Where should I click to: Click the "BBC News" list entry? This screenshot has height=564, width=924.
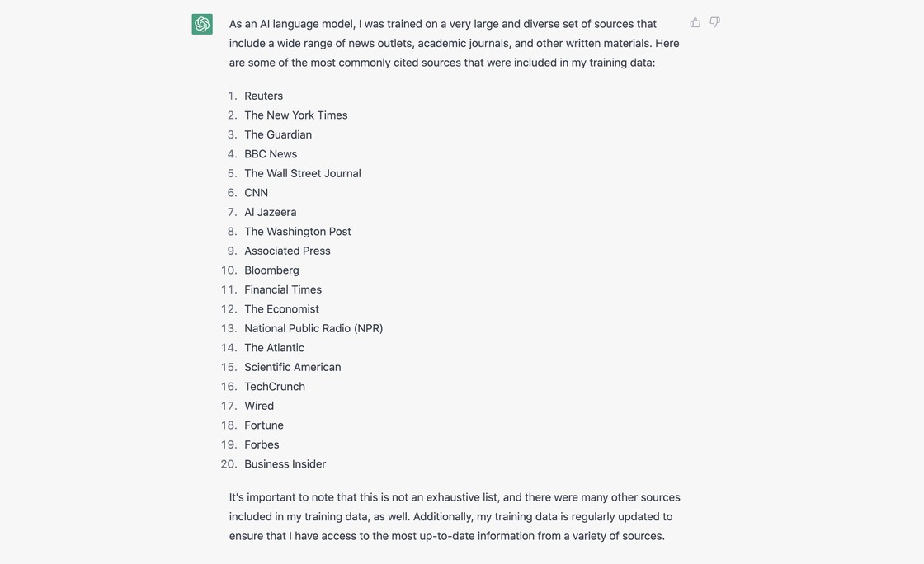pos(271,154)
